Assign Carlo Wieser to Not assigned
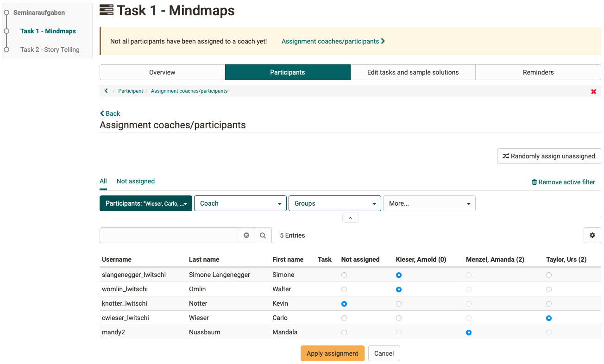This screenshot has width=604, height=364. (x=344, y=318)
